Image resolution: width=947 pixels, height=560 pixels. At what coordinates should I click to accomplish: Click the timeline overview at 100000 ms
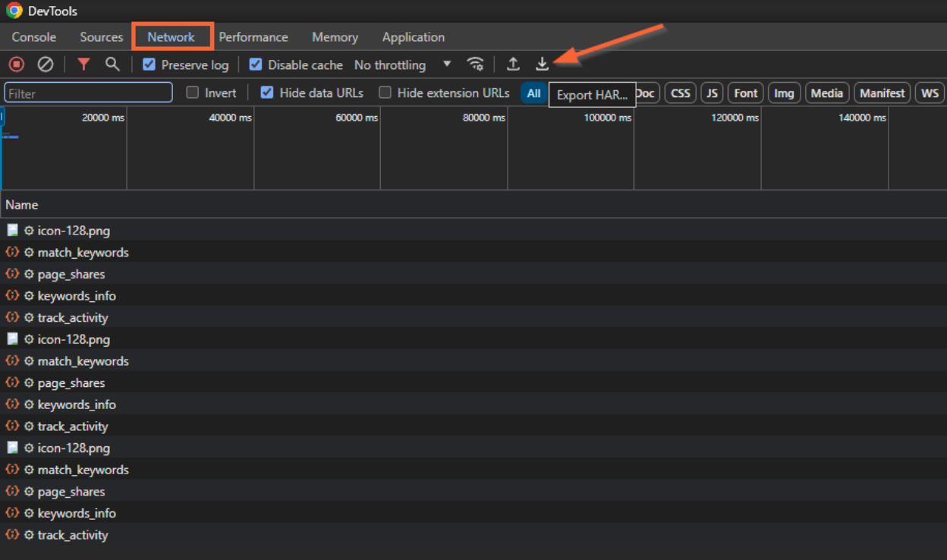[608, 118]
